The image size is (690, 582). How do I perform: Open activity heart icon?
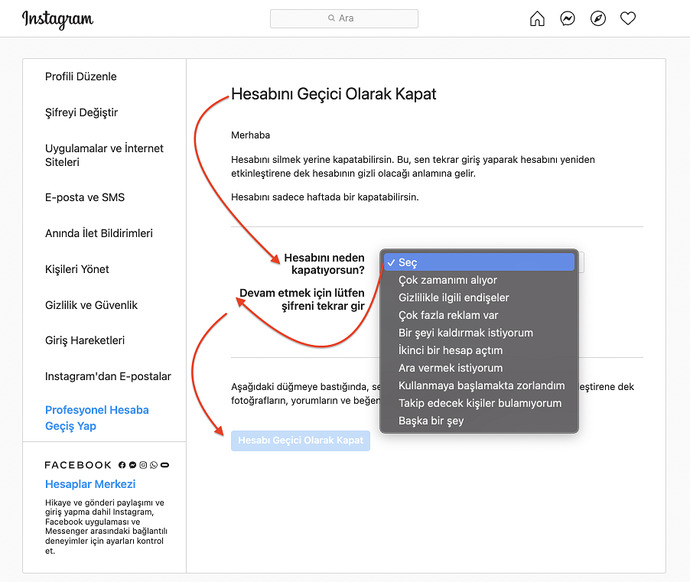tap(628, 18)
